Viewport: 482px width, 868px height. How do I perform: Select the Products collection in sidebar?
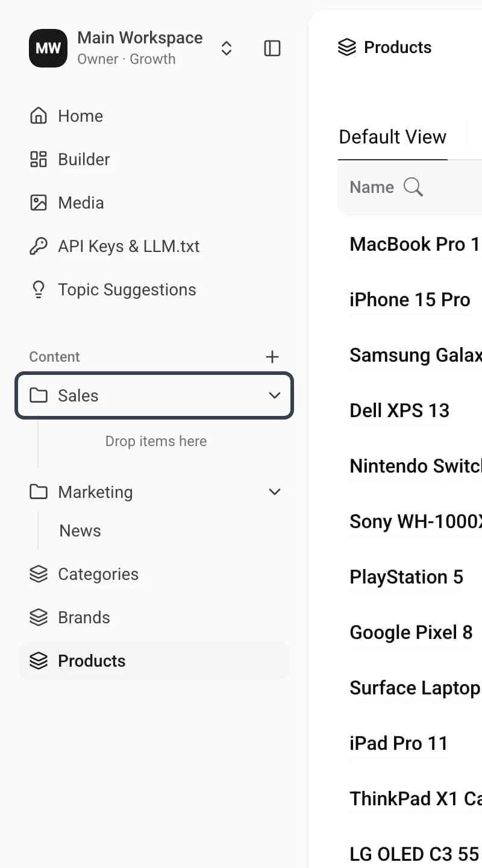(154, 661)
